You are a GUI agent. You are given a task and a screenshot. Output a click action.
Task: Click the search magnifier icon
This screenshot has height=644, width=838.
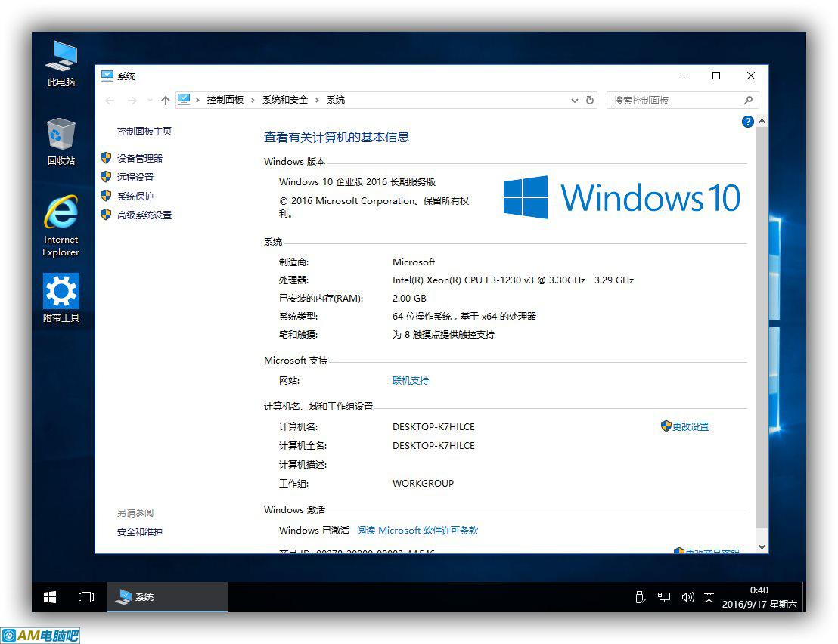pyautogui.click(x=748, y=100)
